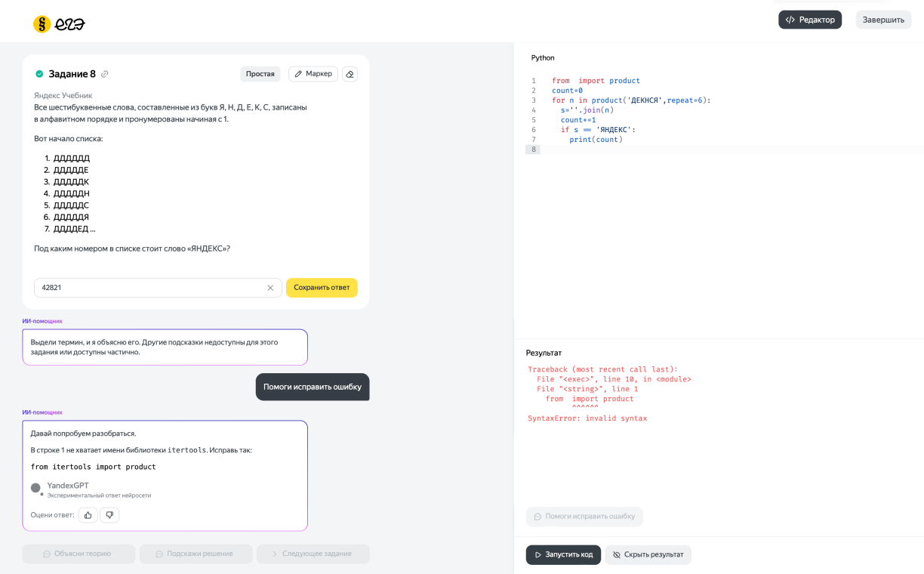Click code line 1 'from import product'

596,81
